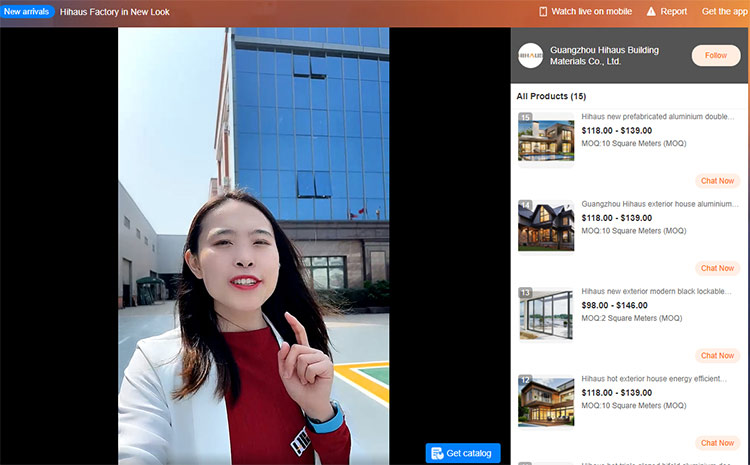The image size is (750, 465).
Task: Click the Report link
Action: [x=673, y=11]
